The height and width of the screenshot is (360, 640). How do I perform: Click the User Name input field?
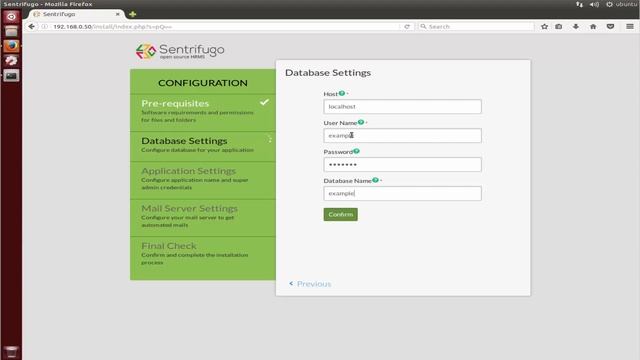(x=402, y=136)
